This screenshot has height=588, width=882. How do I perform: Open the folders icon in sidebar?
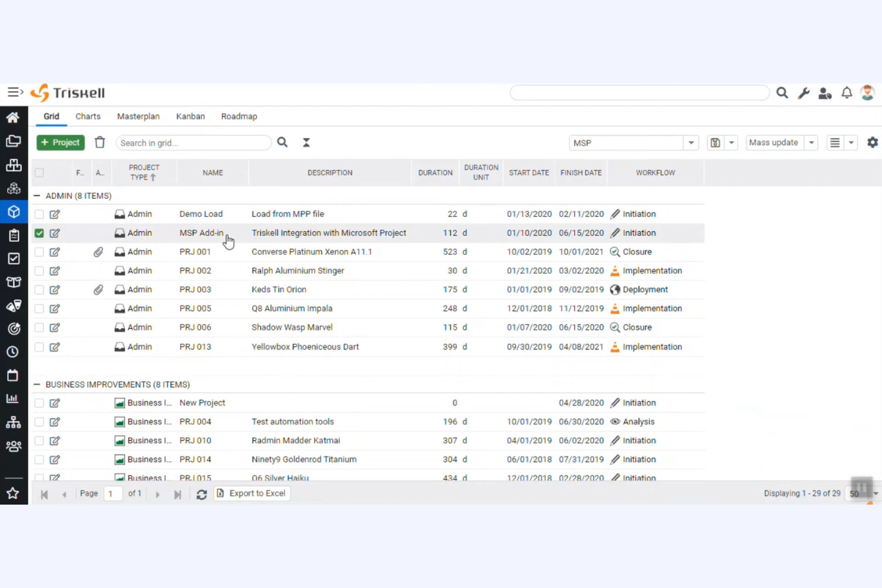pyautogui.click(x=13, y=141)
